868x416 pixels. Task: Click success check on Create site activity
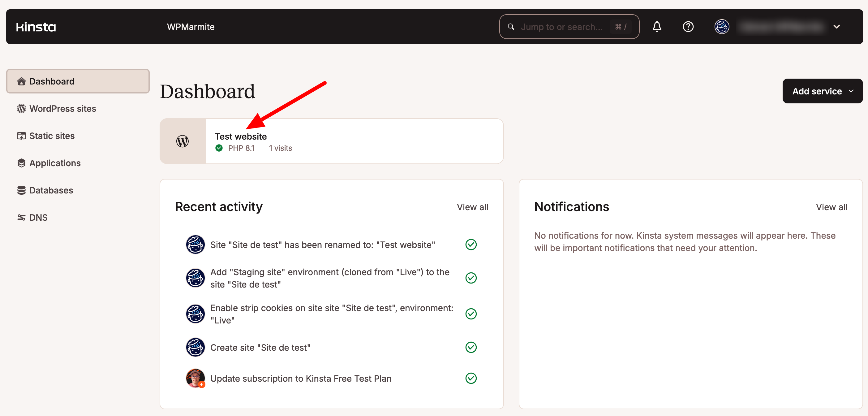[471, 348]
